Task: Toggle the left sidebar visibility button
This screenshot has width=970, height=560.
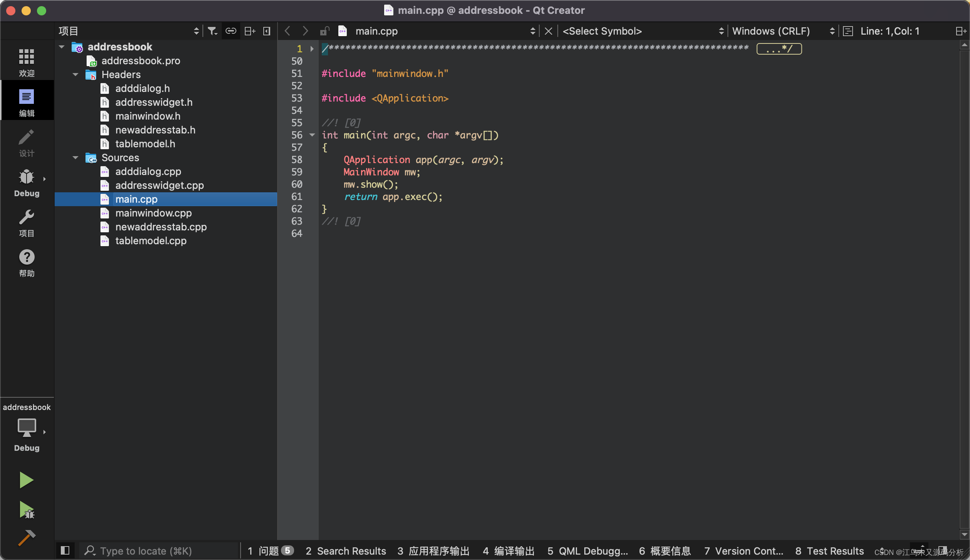Action: click(65, 551)
